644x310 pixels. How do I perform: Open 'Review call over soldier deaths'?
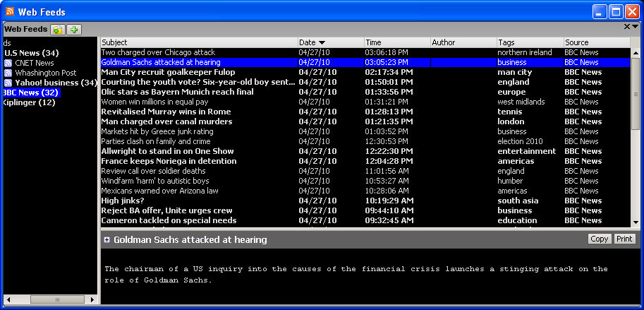point(153,171)
